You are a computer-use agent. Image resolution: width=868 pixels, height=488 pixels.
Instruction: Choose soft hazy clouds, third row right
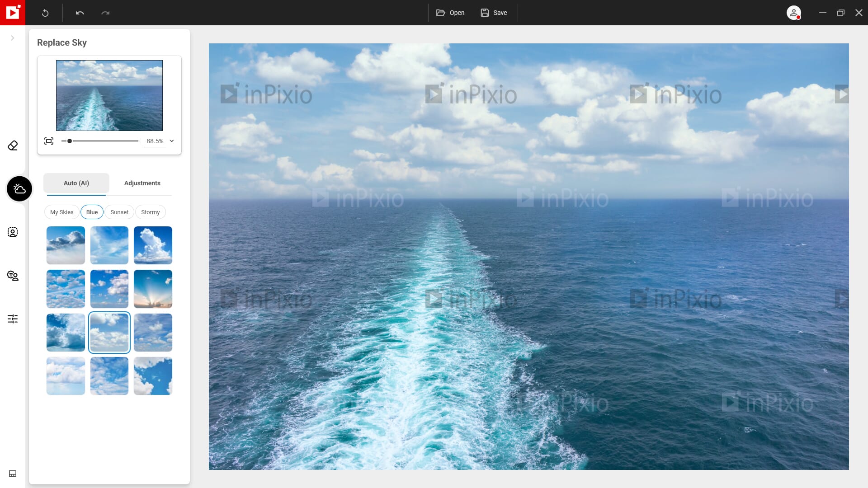click(x=153, y=333)
